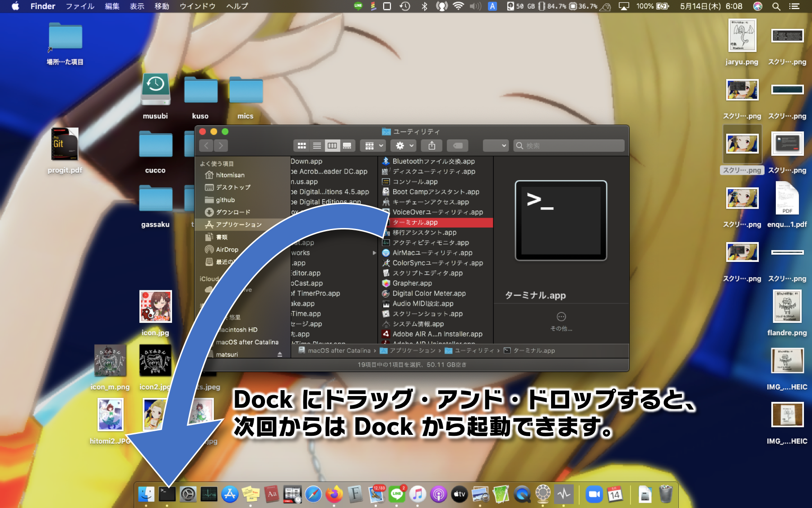812x508 pixels.
Task: Click アプリケーション in the Finder path bar
Action: (x=408, y=350)
